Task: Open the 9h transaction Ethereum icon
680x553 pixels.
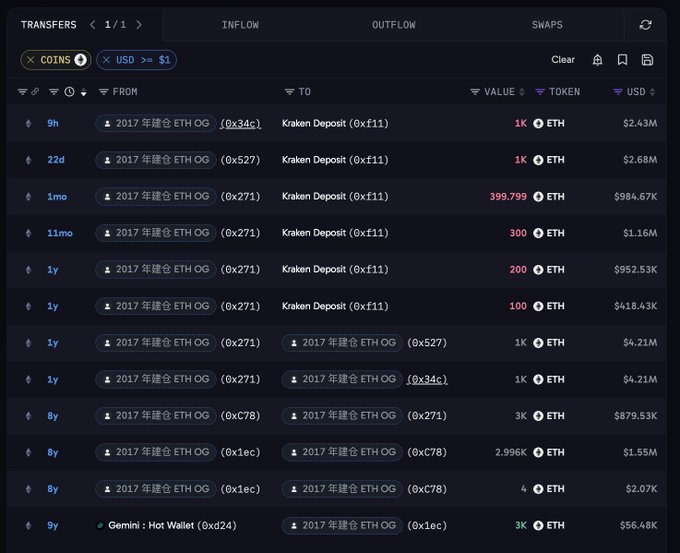Action: (x=28, y=124)
